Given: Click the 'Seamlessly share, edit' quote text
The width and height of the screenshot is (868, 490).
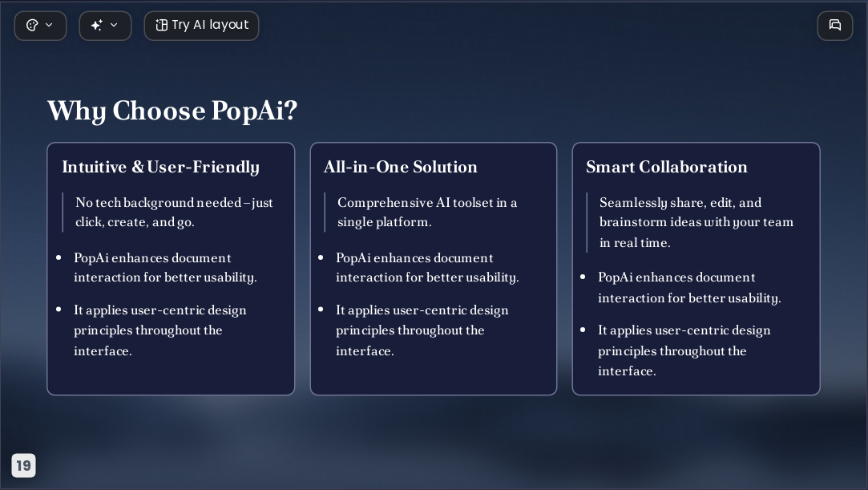Looking at the screenshot, I should (696, 223).
